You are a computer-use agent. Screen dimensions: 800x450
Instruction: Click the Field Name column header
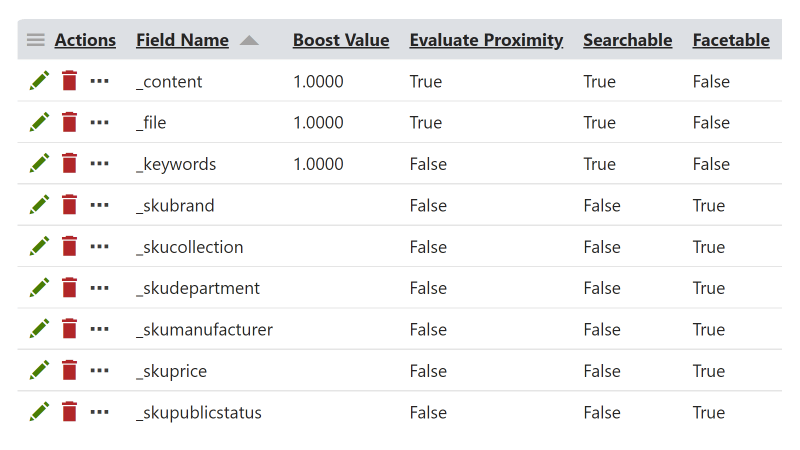(182, 40)
